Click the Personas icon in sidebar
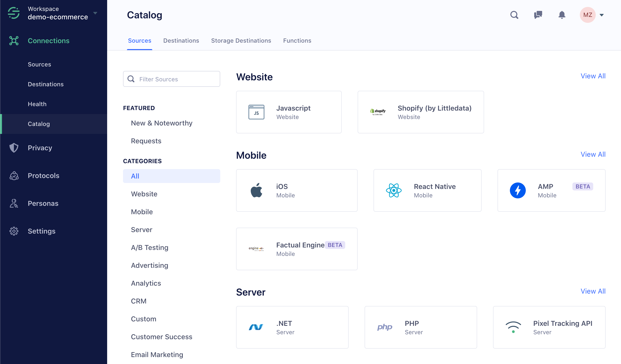The image size is (621, 364). [x=14, y=203]
